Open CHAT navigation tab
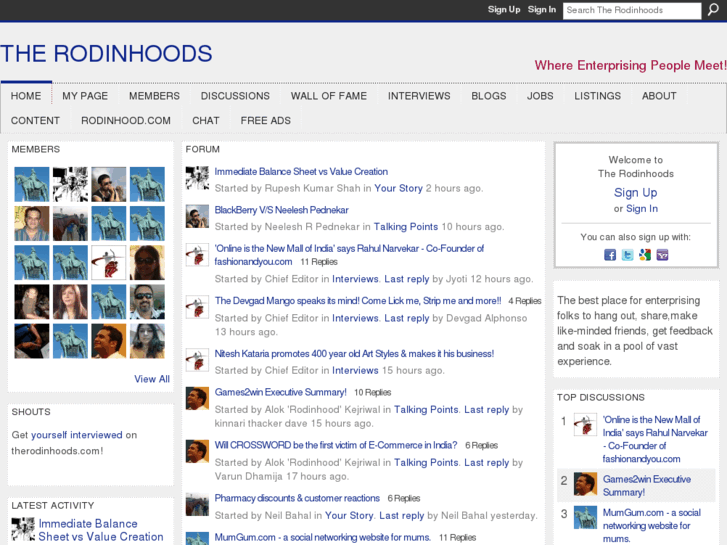This screenshot has height=545, width=727. coord(206,121)
